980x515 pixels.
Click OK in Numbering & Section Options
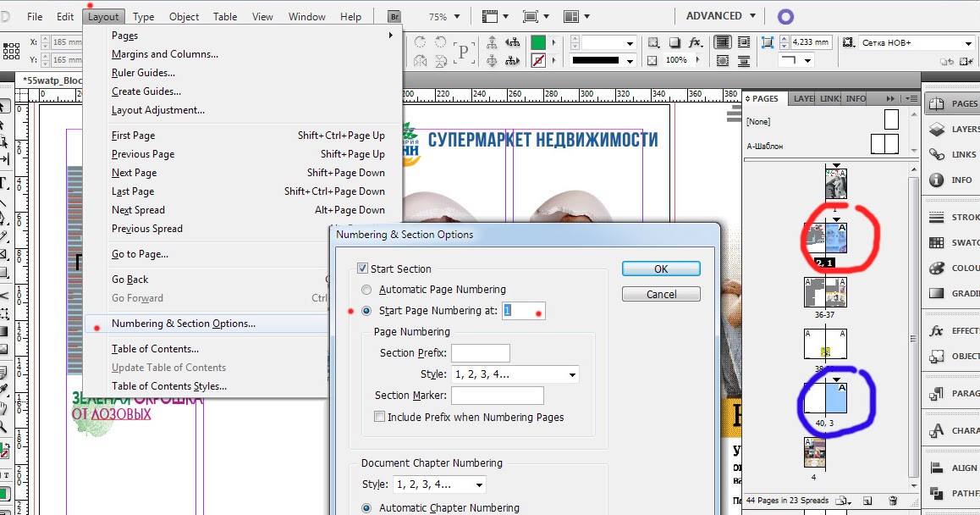661,269
